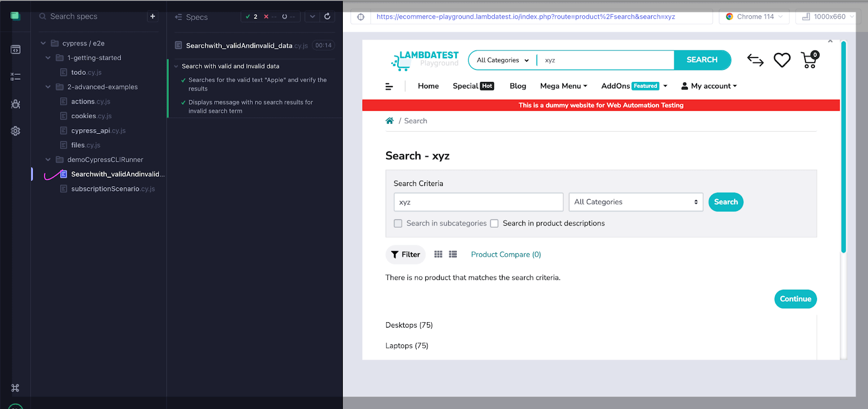This screenshot has height=409, width=868.
Task: Open the Laptops (75) category link
Action: [x=407, y=346]
